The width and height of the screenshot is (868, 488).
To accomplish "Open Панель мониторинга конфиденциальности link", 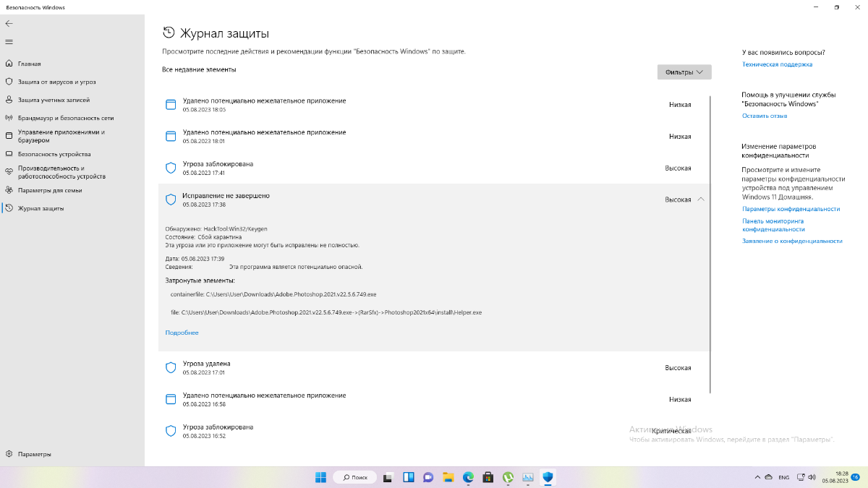I will coord(773,225).
